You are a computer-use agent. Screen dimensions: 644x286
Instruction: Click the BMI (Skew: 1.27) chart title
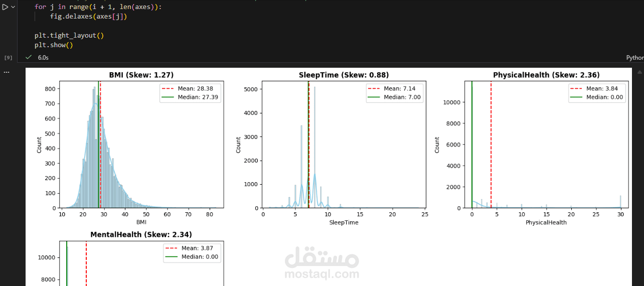point(141,75)
